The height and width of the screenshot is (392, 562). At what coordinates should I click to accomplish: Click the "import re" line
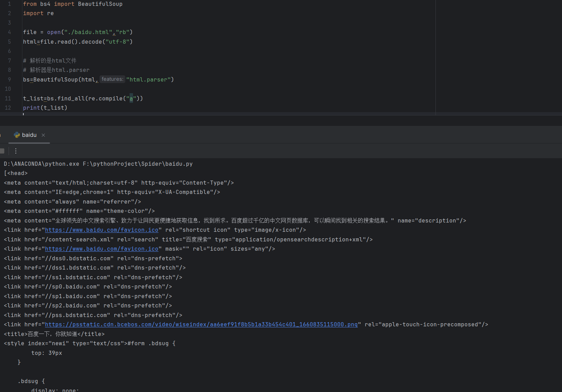pyautogui.click(x=38, y=13)
